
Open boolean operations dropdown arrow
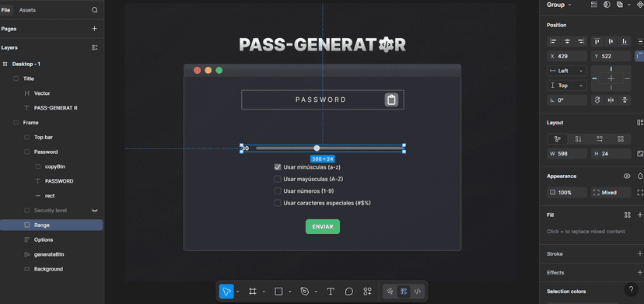tap(628, 5)
